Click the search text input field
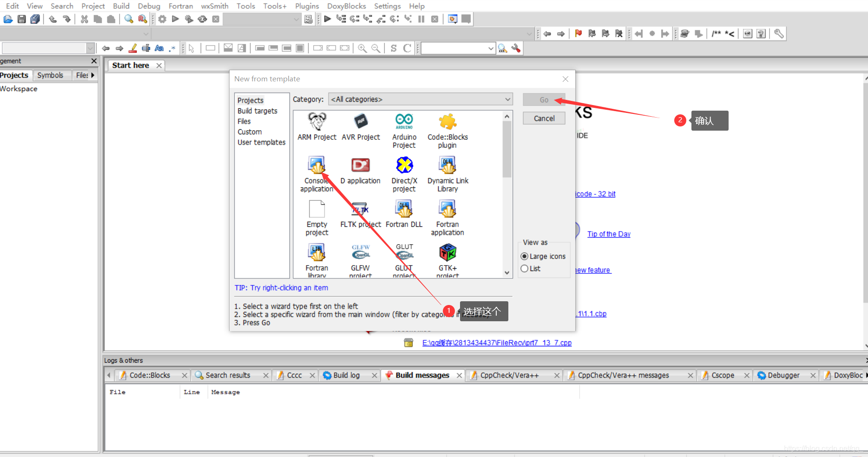The image size is (868, 457). click(x=454, y=48)
